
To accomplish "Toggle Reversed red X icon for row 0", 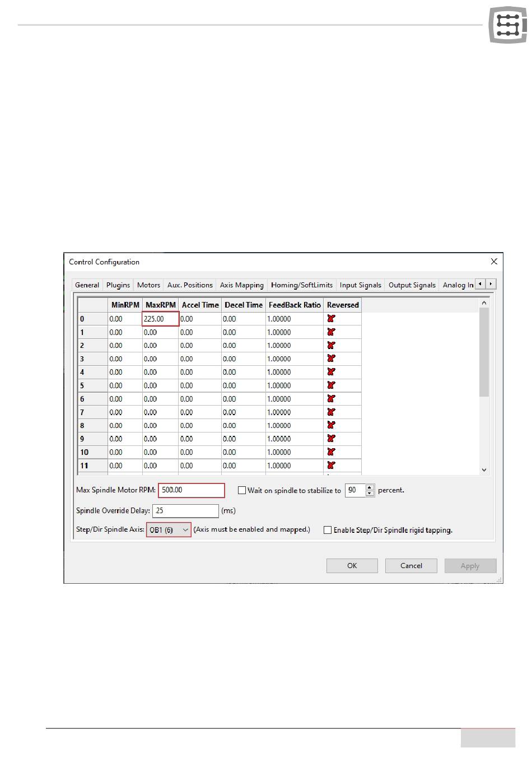I will 331,319.
